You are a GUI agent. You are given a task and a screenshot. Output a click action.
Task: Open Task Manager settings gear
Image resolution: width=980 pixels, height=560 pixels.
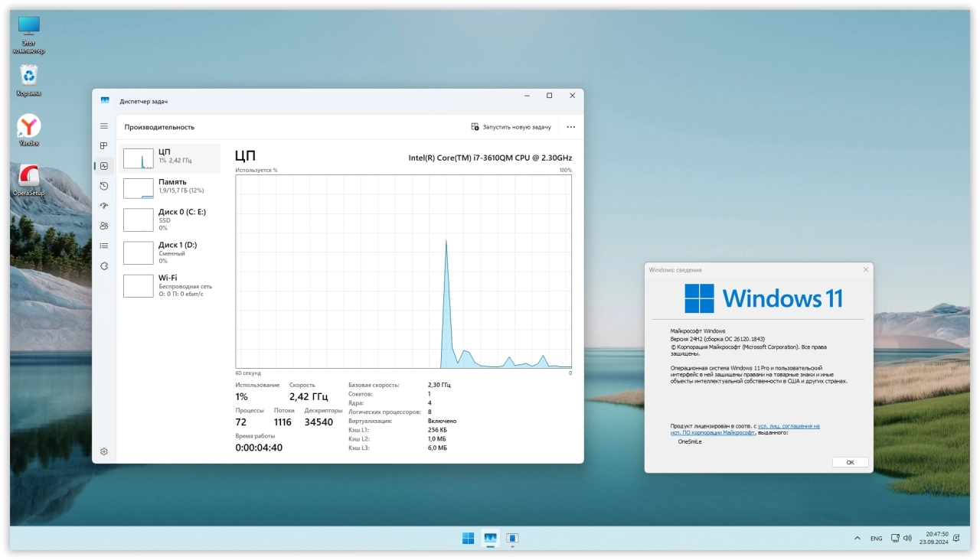104,452
